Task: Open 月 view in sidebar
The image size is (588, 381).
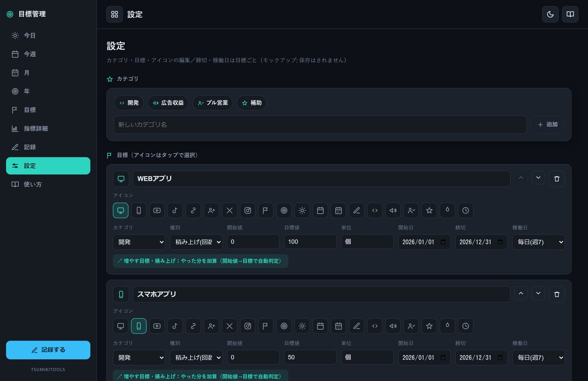Action: (x=48, y=73)
